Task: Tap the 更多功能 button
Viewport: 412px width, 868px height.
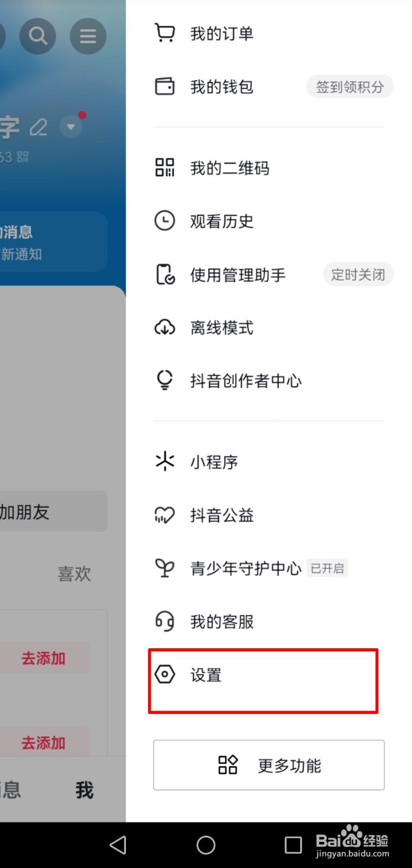Action: [x=269, y=765]
